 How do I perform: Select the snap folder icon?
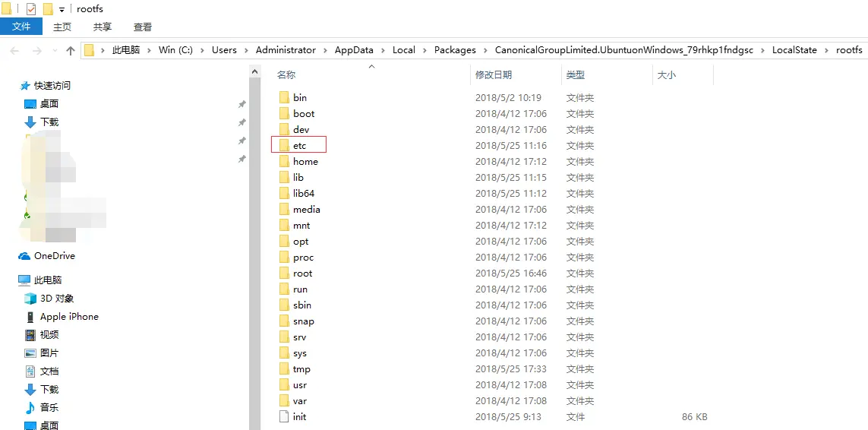click(284, 321)
